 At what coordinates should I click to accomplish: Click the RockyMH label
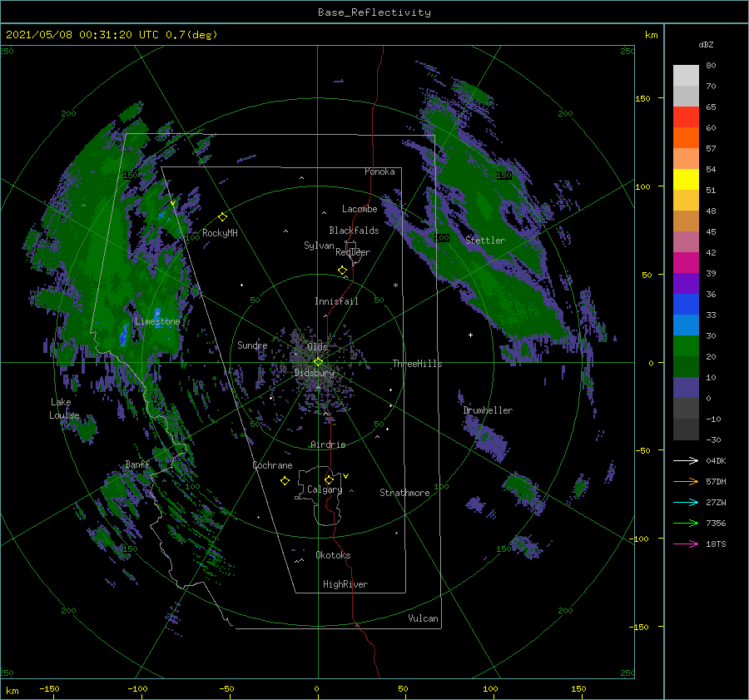click(x=220, y=233)
